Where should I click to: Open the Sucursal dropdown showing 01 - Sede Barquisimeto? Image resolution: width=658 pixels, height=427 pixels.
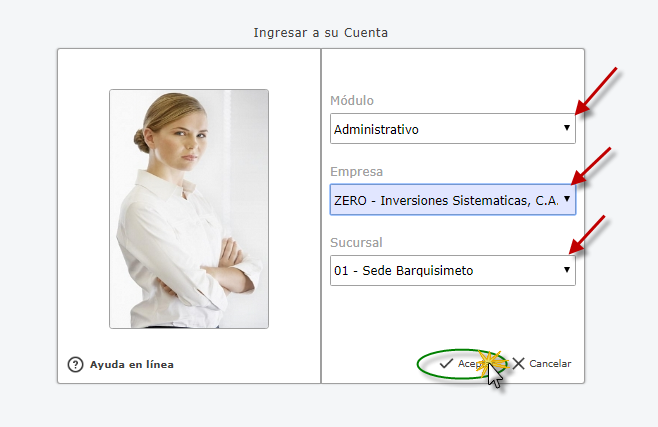[445, 270]
